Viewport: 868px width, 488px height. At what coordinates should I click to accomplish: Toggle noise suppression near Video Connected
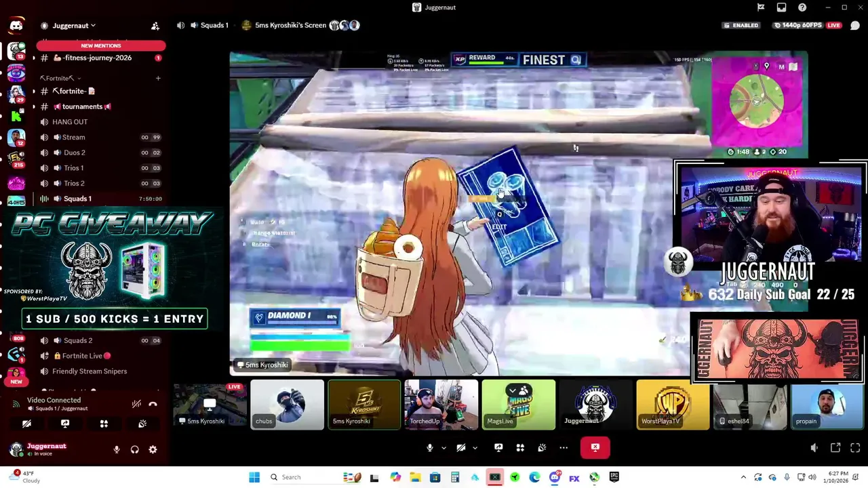point(136,404)
